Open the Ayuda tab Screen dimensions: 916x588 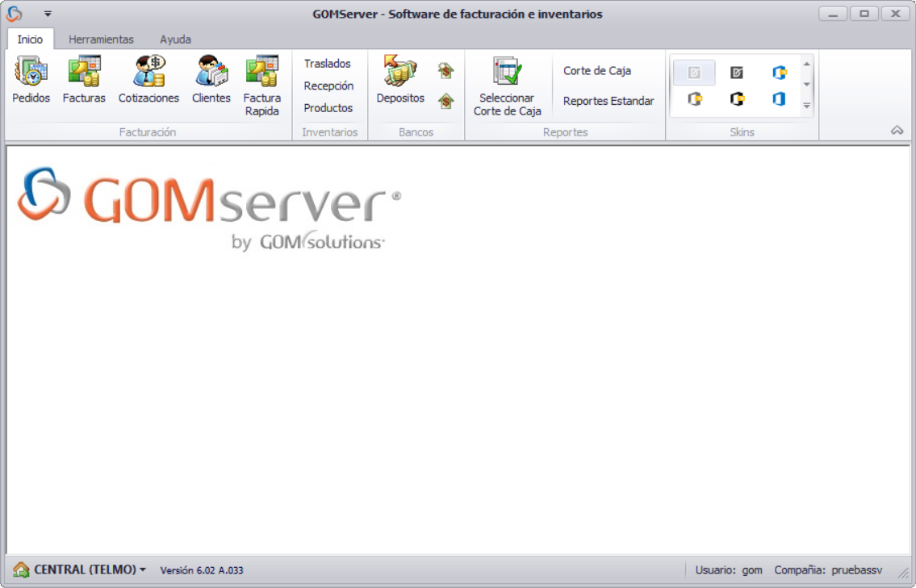[x=175, y=39]
